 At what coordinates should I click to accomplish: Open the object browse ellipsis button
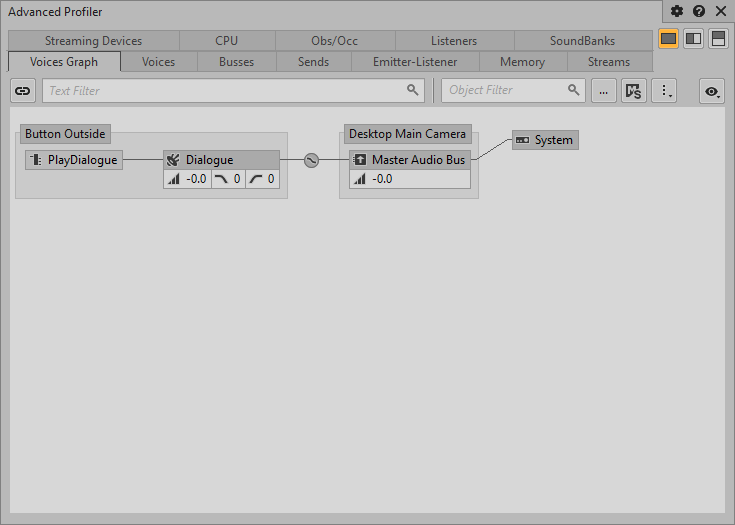603,91
